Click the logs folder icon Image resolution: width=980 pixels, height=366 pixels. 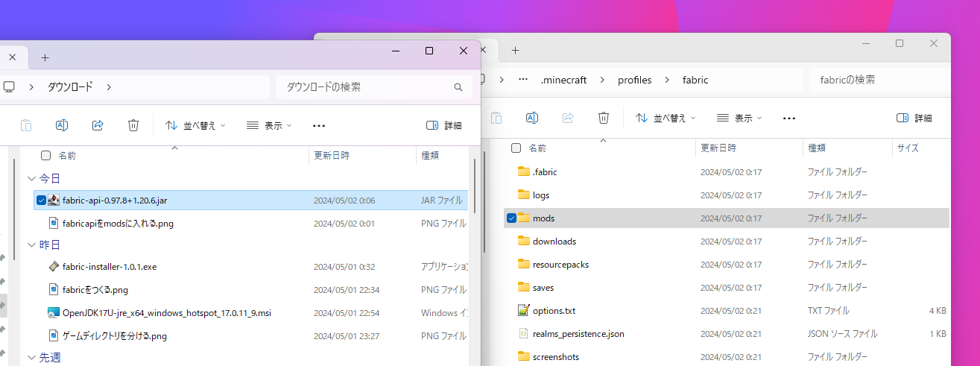tap(523, 195)
